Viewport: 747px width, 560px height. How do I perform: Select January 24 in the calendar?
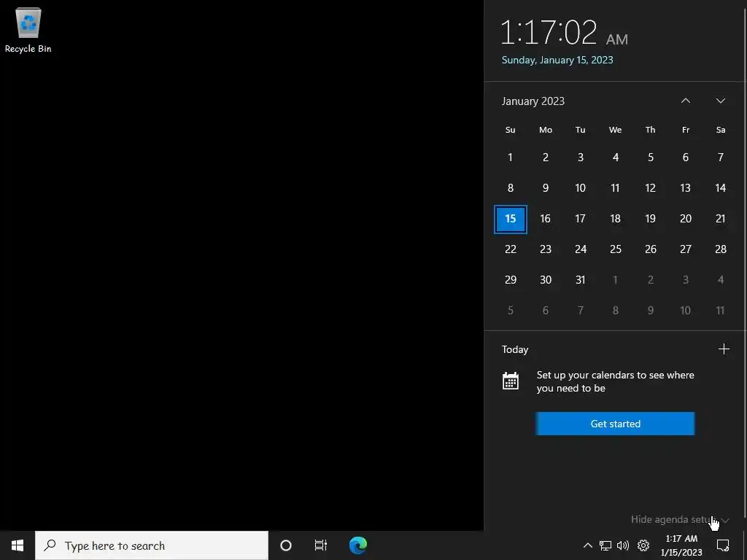(x=580, y=249)
